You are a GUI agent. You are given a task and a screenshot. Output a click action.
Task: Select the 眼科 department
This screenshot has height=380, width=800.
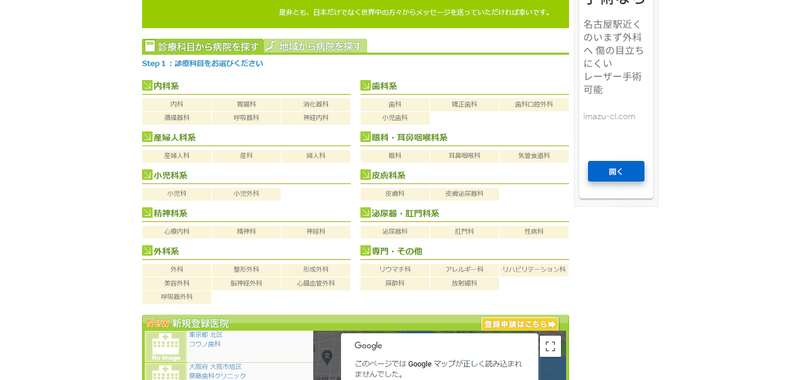click(x=395, y=156)
